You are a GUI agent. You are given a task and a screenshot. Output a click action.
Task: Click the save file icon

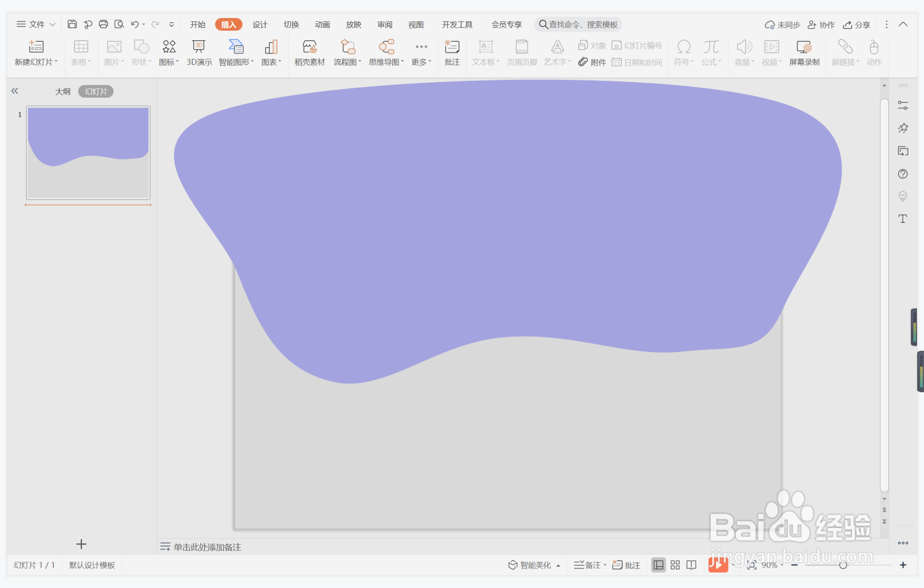(72, 24)
